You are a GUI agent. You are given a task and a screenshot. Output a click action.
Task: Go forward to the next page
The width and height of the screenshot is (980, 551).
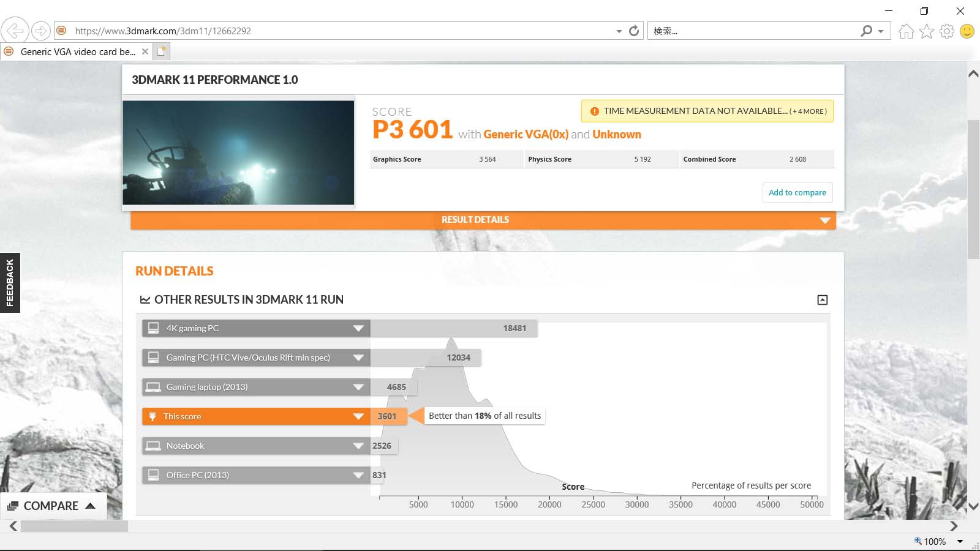click(x=40, y=31)
